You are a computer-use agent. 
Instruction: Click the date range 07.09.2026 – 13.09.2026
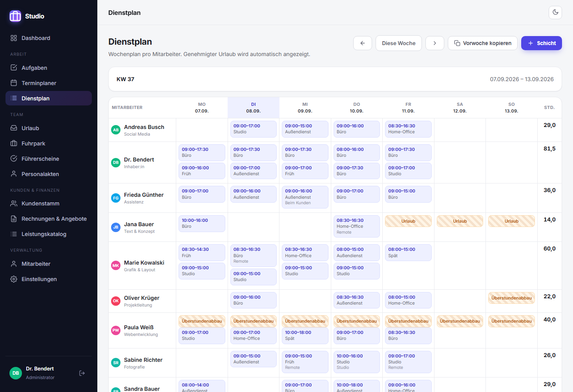(522, 79)
